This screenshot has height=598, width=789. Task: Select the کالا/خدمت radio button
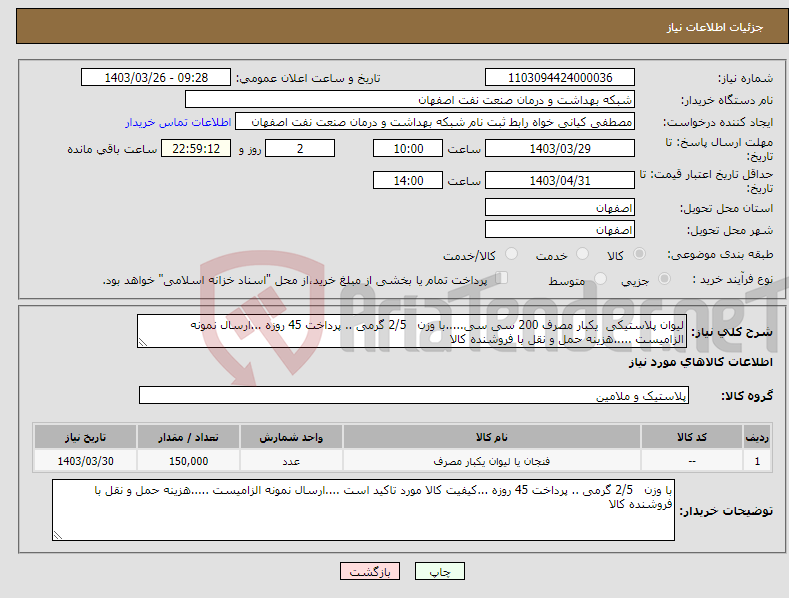point(511,254)
